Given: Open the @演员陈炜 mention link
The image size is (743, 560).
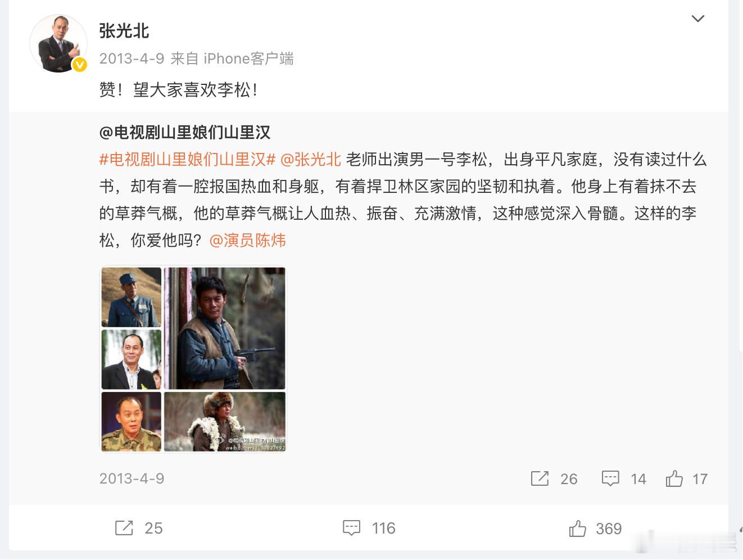Looking at the screenshot, I should [x=247, y=241].
